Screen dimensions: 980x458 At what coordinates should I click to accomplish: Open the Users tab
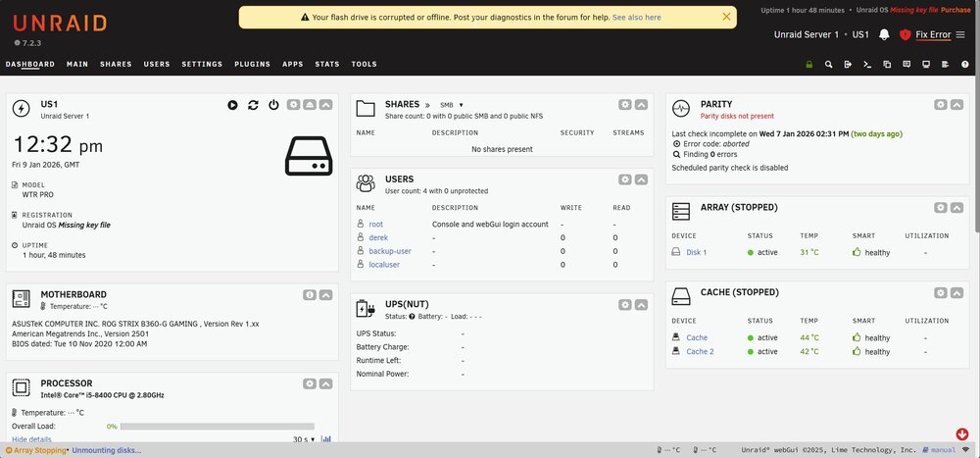(157, 64)
